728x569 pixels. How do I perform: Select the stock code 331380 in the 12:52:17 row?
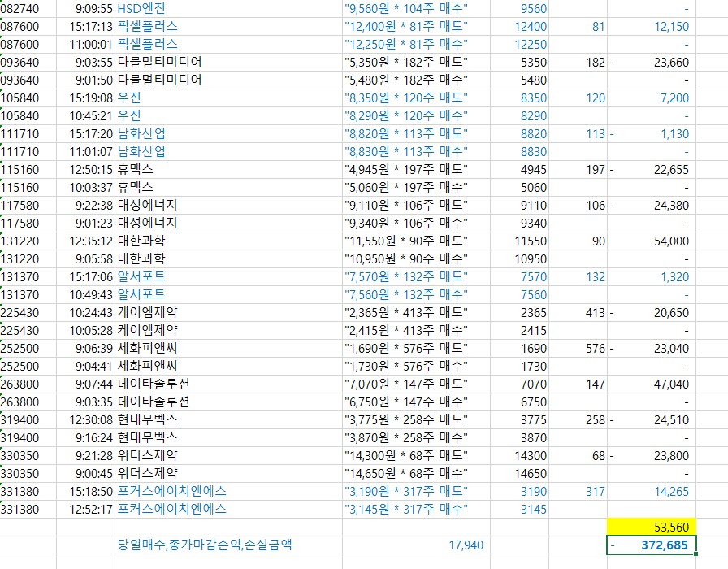coord(28,510)
